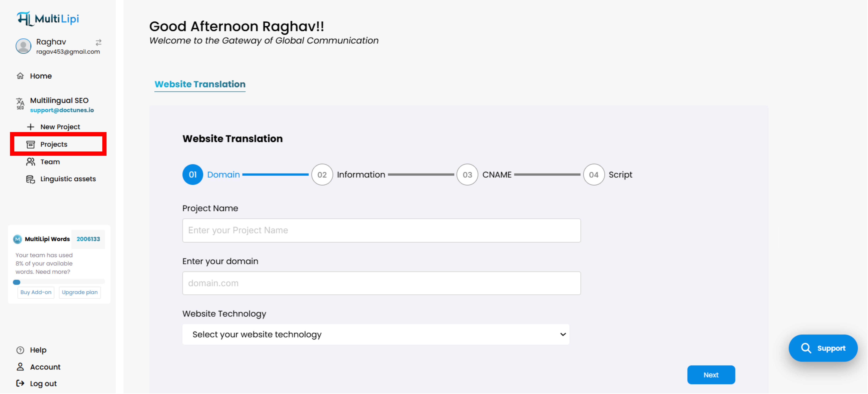This screenshot has width=868, height=394.
Task: Click the Log out arrow icon
Action: [20, 384]
